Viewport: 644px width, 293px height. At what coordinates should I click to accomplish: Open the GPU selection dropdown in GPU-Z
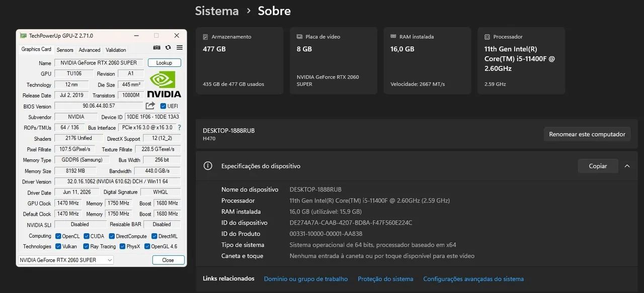coord(66,260)
